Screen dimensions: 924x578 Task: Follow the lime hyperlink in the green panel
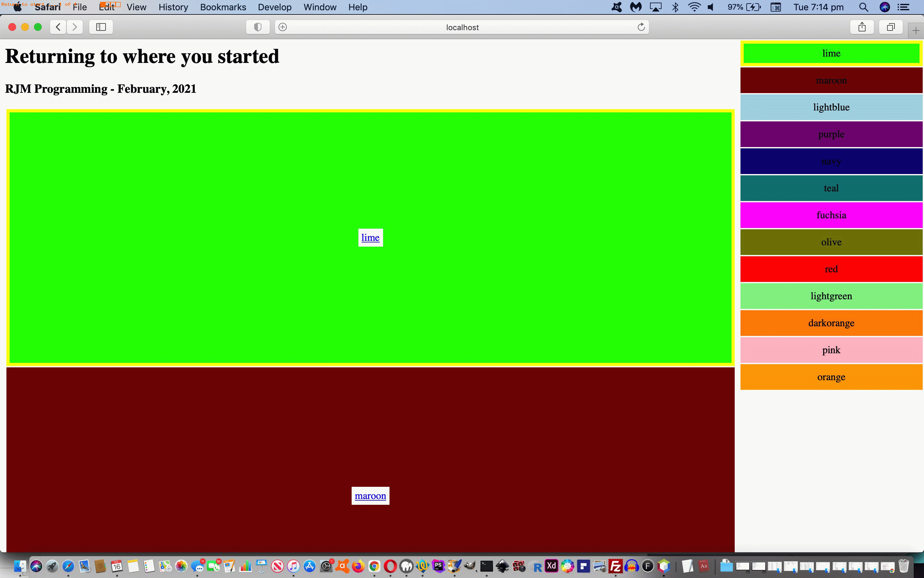[x=370, y=237]
